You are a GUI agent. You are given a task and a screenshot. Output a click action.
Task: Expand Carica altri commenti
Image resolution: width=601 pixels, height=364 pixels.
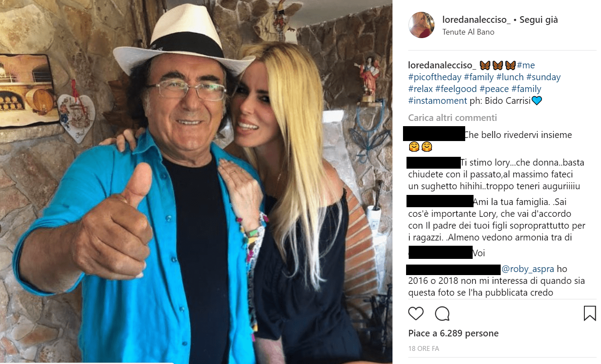point(453,118)
